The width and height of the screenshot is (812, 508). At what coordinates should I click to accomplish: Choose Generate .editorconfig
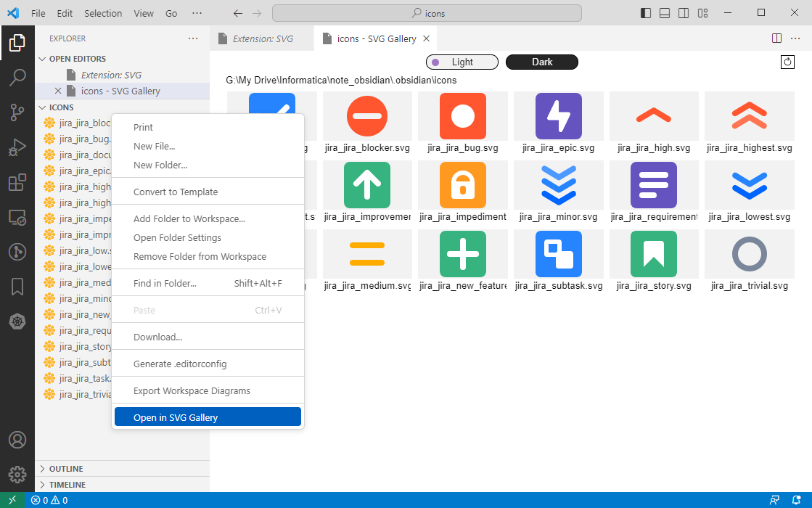pyautogui.click(x=208, y=364)
